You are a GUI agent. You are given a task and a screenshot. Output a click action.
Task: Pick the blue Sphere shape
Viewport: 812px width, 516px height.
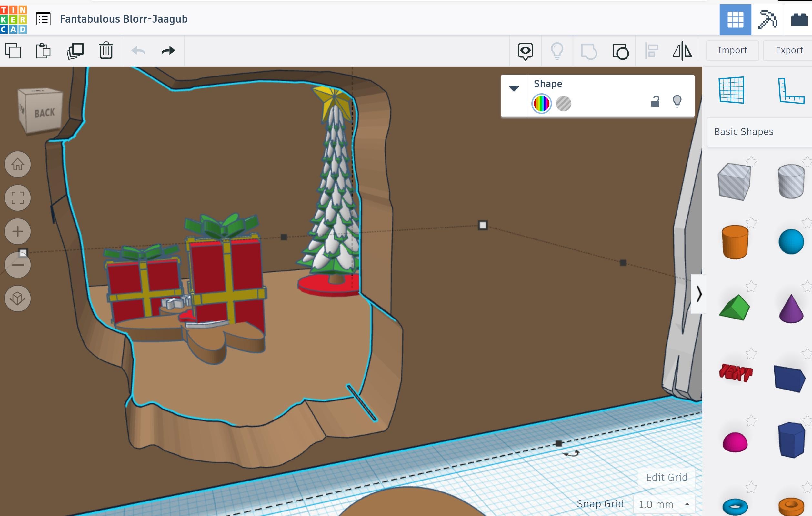click(x=791, y=241)
